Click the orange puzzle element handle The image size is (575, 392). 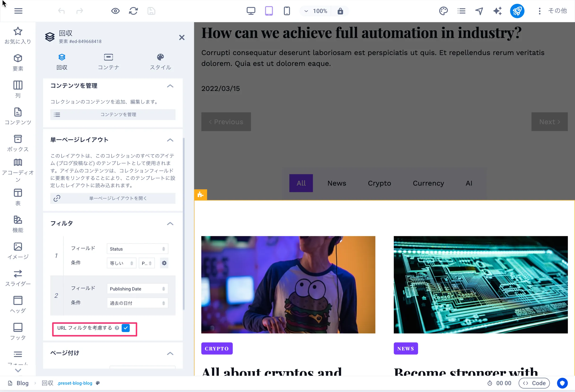pyautogui.click(x=200, y=195)
